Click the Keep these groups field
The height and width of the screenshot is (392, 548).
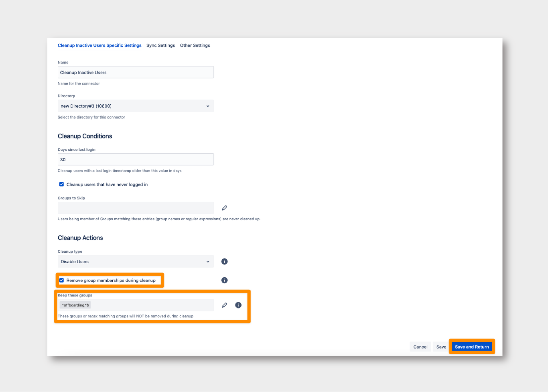pos(136,305)
